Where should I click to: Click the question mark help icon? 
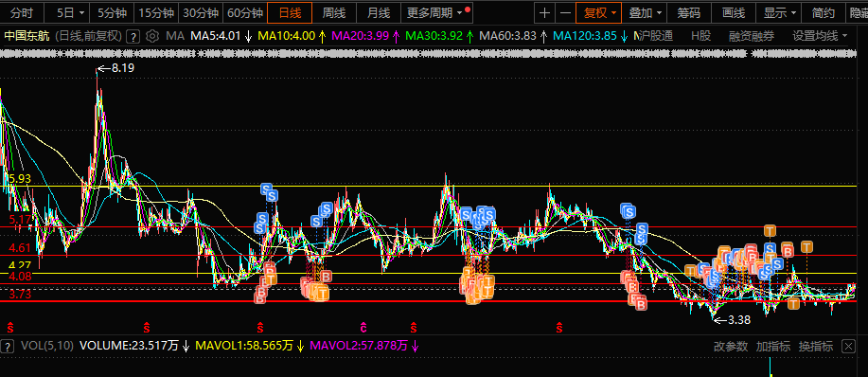point(133,37)
